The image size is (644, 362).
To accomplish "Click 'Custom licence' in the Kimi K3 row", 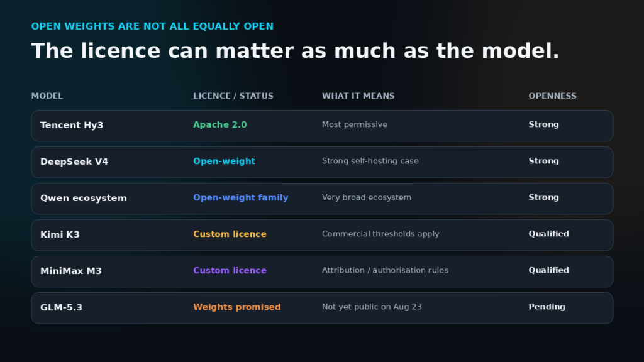I will point(230,234).
